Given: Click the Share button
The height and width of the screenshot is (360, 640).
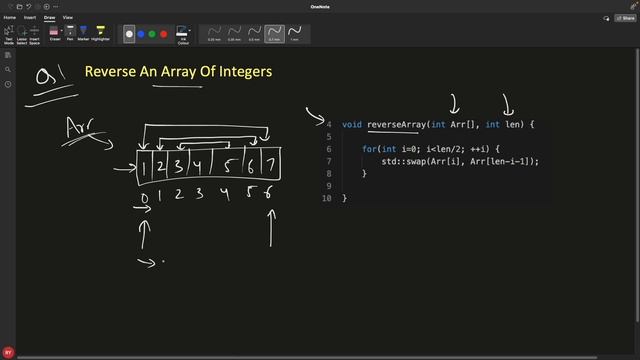Looking at the screenshot, I should 626,18.
